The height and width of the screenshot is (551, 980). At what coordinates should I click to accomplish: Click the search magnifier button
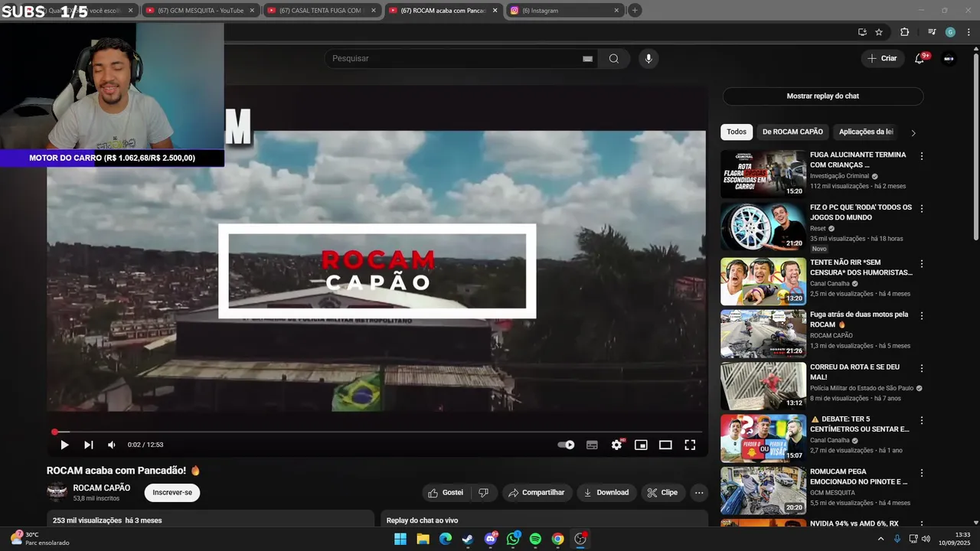pyautogui.click(x=614, y=59)
